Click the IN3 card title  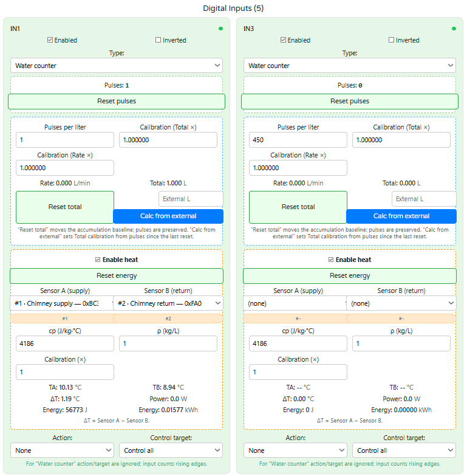coord(248,29)
